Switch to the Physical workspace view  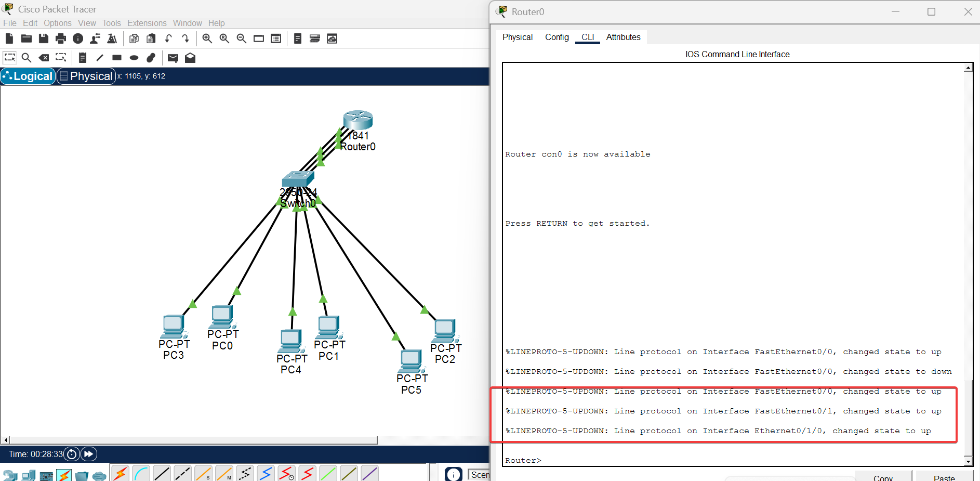(x=86, y=76)
